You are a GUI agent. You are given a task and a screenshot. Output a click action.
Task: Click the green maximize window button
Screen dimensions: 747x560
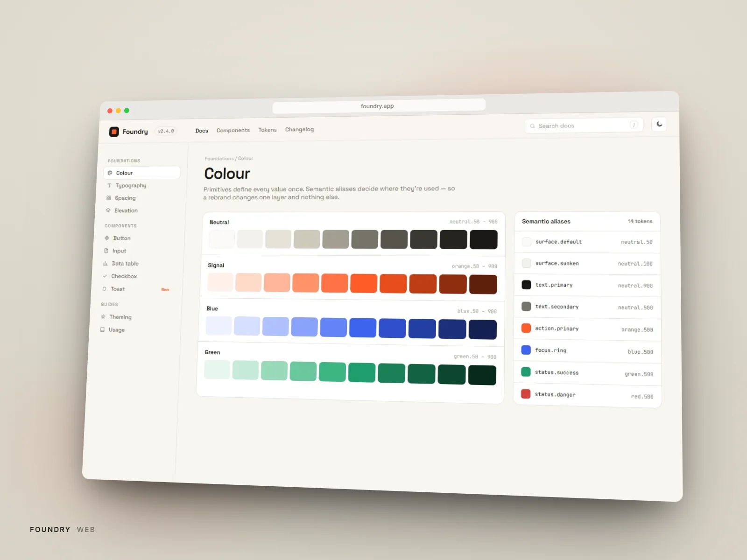point(127,111)
